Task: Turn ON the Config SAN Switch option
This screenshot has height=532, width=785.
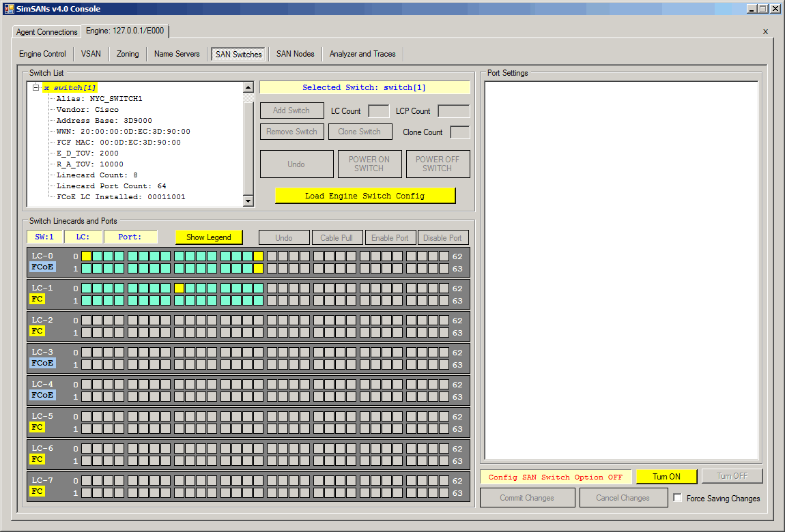Action: pos(666,477)
